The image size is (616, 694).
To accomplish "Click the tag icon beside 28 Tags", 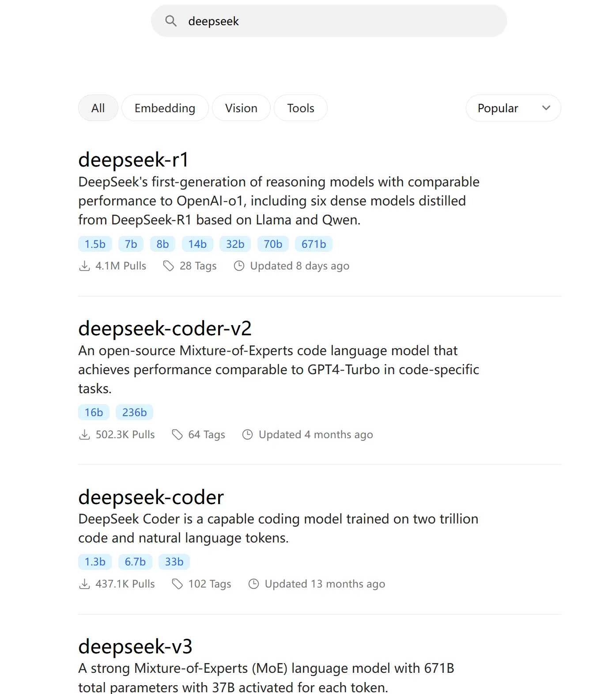I will pyautogui.click(x=168, y=265).
